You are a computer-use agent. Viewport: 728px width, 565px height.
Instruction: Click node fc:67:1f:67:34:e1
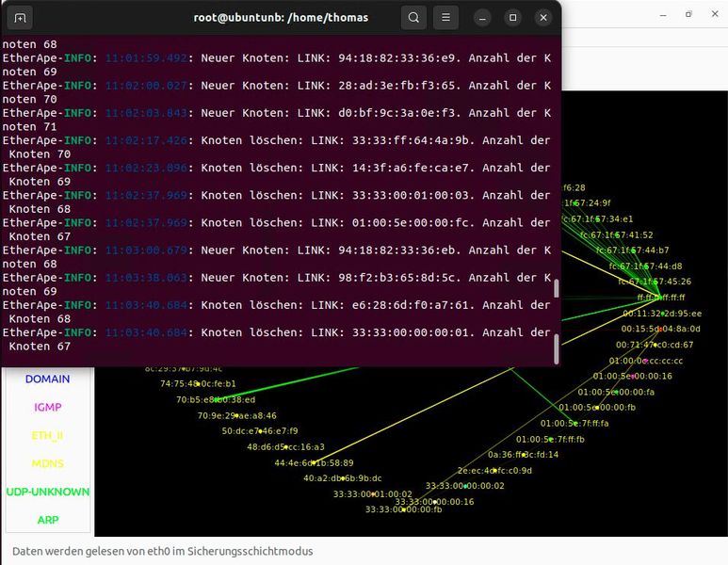tap(597, 218)
